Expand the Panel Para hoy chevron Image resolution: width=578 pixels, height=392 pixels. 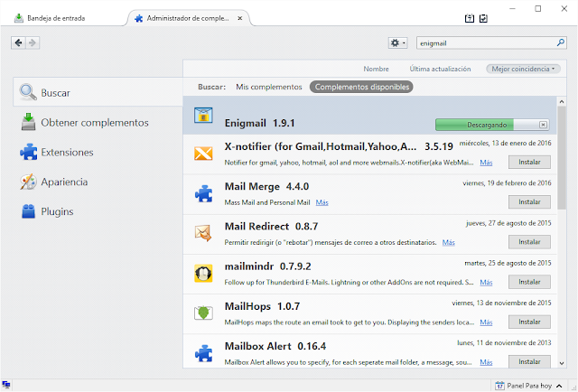[x=559, y=386]
